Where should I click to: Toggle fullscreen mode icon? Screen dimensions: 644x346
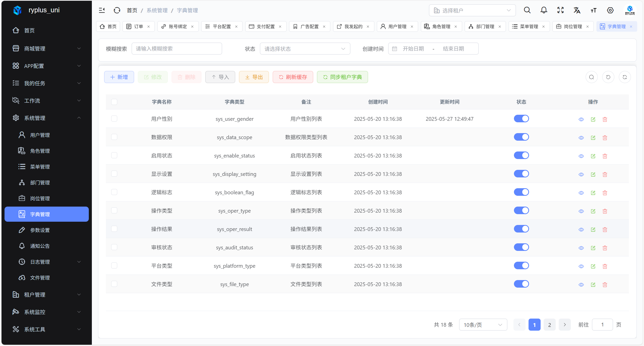(x=560, y=10)
